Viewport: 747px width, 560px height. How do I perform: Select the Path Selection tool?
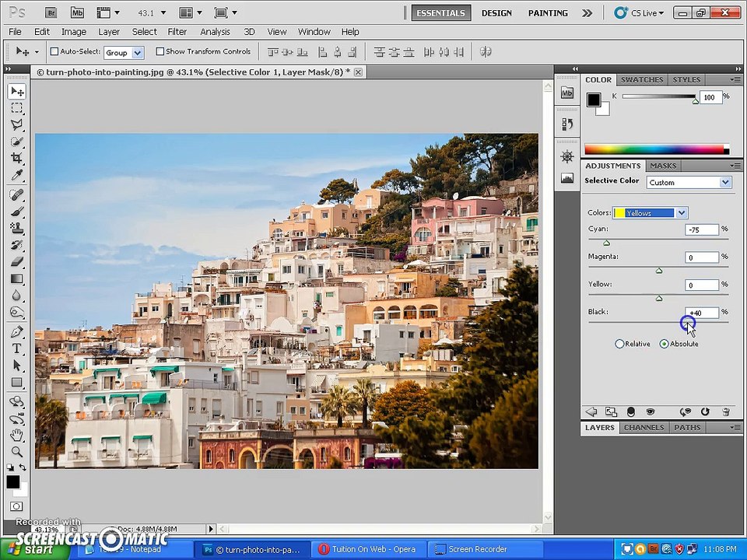[x=16, y=366]
